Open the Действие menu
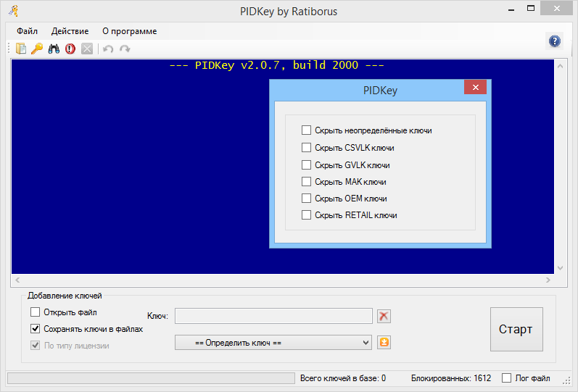This screenshot has height=392, width=578. (x=70, y=31)
